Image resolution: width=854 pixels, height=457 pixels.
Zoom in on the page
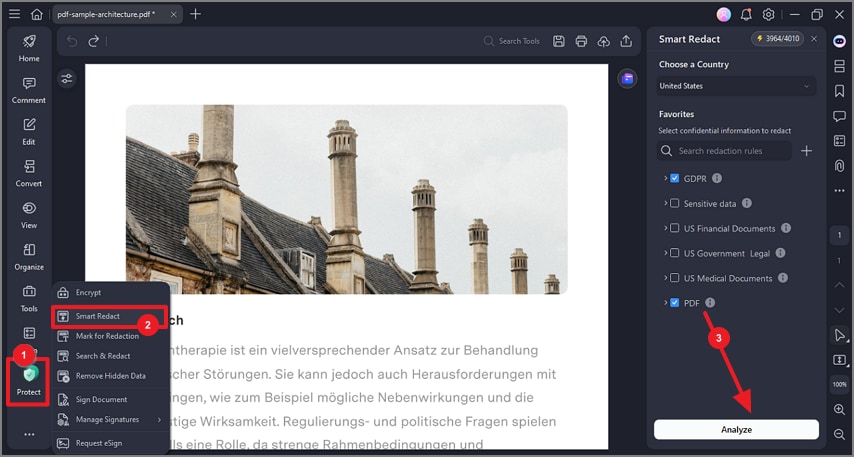pyautogui.click(x=839, y=410)
